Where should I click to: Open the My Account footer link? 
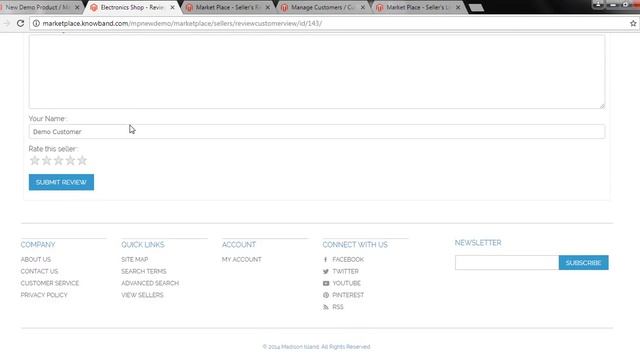click(242, 260)
